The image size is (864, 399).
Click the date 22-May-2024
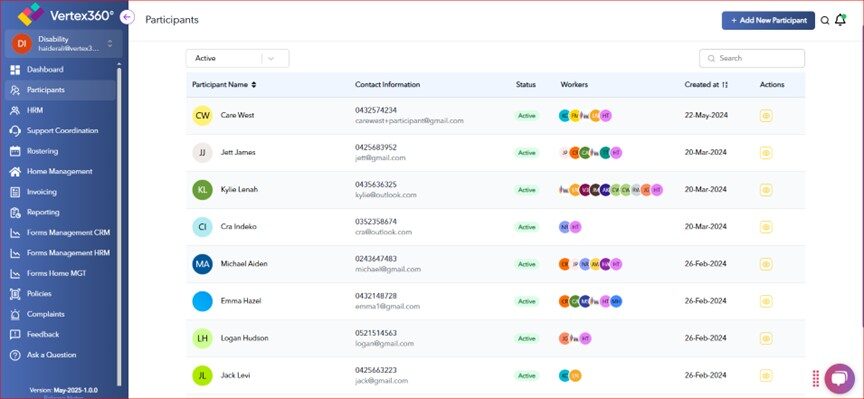[x=706, y=116]
